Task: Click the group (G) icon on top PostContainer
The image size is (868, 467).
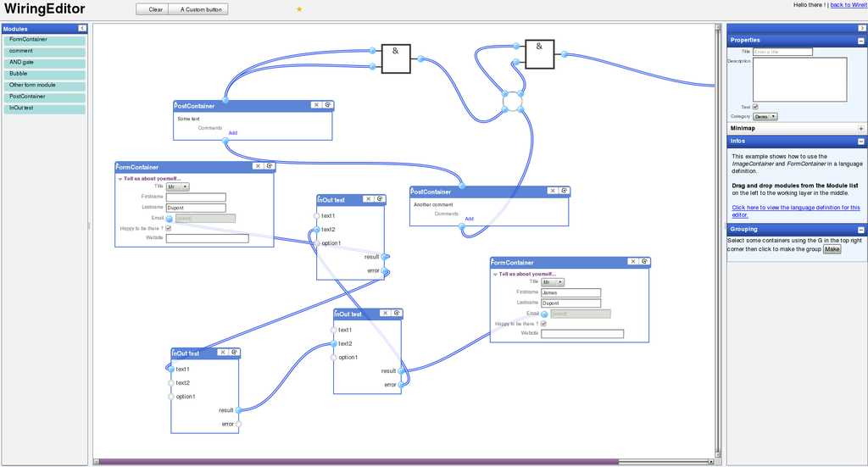Action: coord(328,105)
